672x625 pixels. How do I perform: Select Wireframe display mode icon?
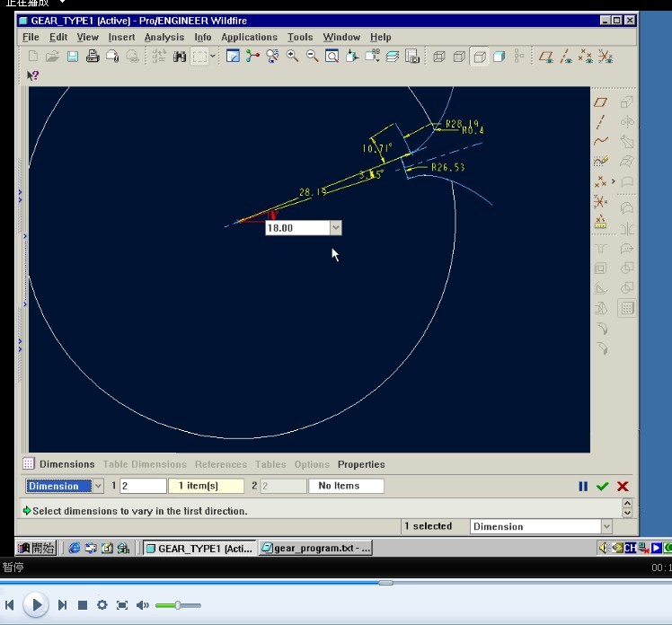point(438,56)
